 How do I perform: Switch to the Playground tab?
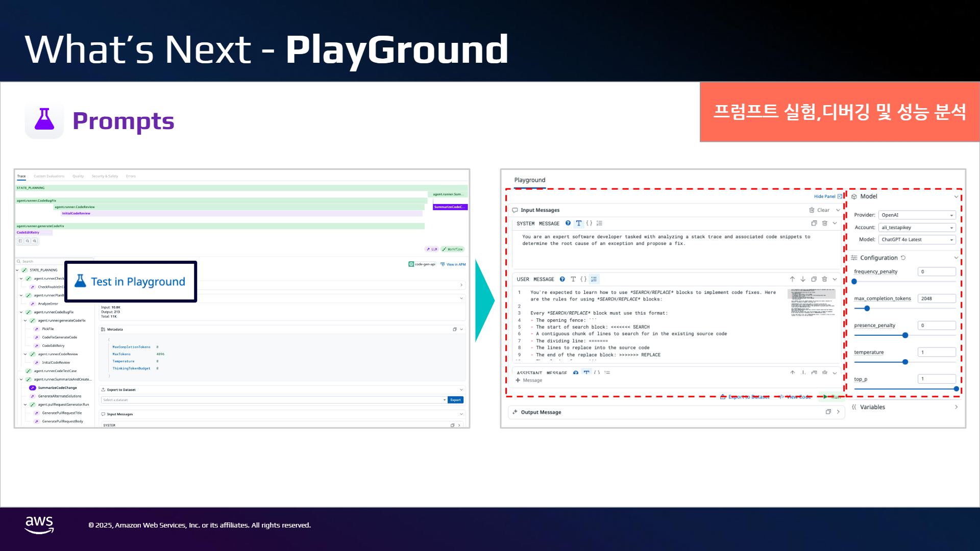pyautogui.click(x=530, y=180)
